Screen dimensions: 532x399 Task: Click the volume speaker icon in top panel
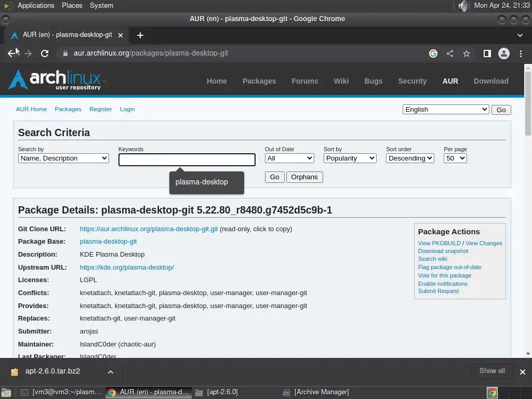[x=463, y=6]
